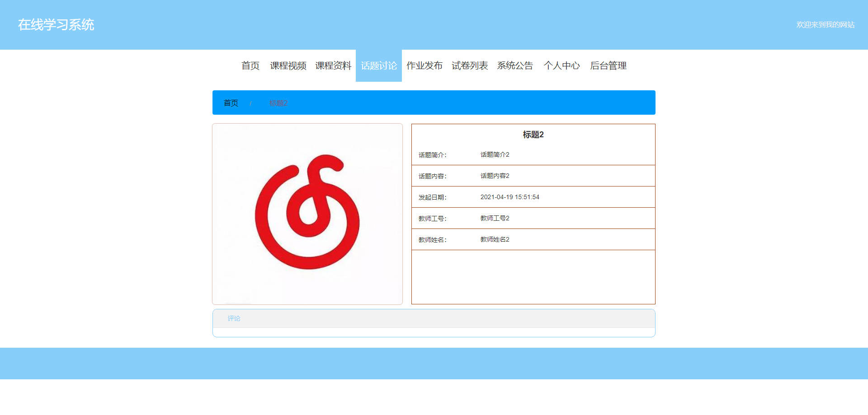The height and width of the screenshot is (415, 868).
Task: Go to 个人中心
Action: coord(561,65)
